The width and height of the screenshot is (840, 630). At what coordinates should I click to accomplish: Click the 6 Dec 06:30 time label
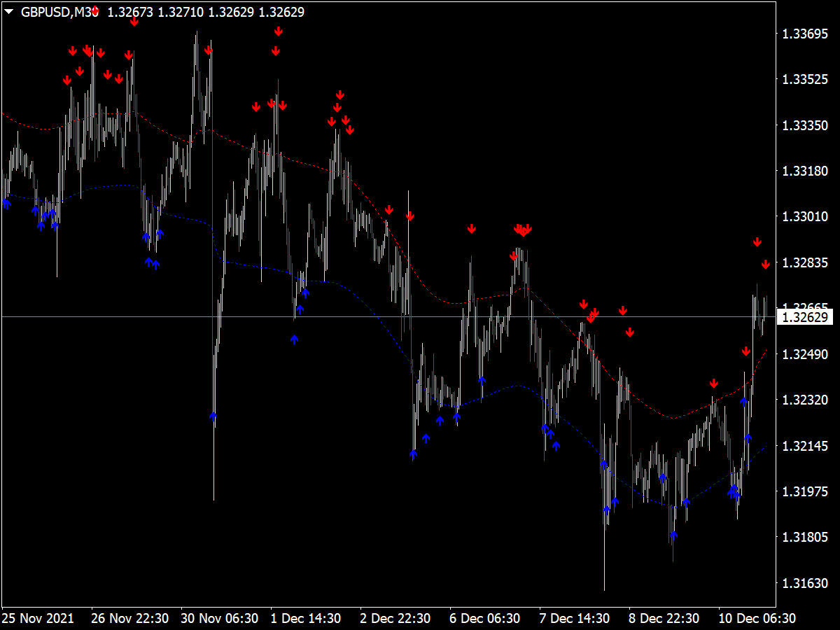[485, 619]
